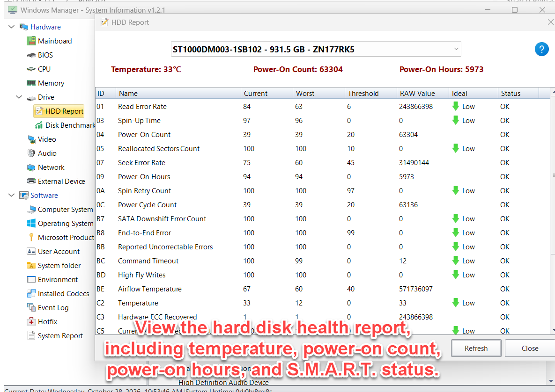Click the Computer System icon
This screenshot has height=392, width=555.
(x=31, y=209)
